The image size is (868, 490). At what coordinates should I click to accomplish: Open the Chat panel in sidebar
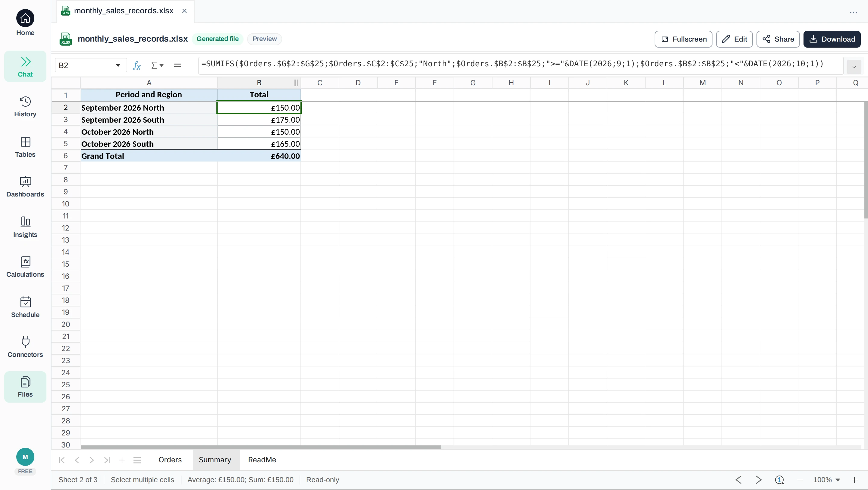pyautogui.click(x=25, y=66)
